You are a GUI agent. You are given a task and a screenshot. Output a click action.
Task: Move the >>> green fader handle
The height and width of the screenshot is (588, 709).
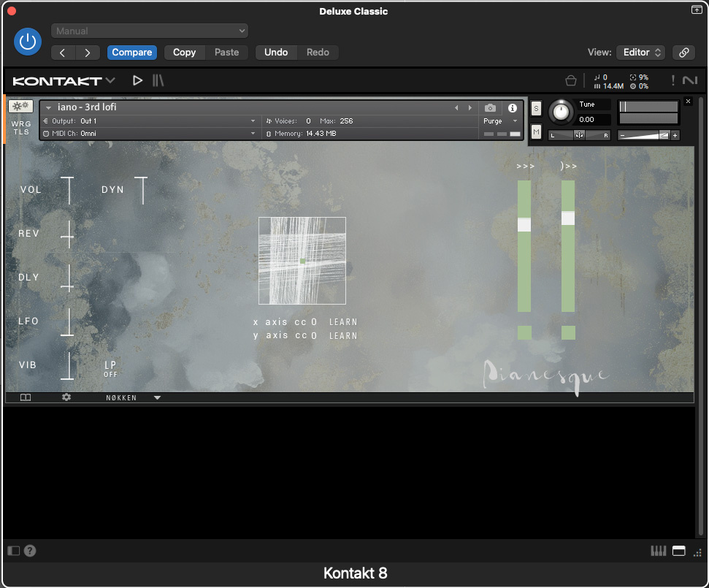click(524, 225)
